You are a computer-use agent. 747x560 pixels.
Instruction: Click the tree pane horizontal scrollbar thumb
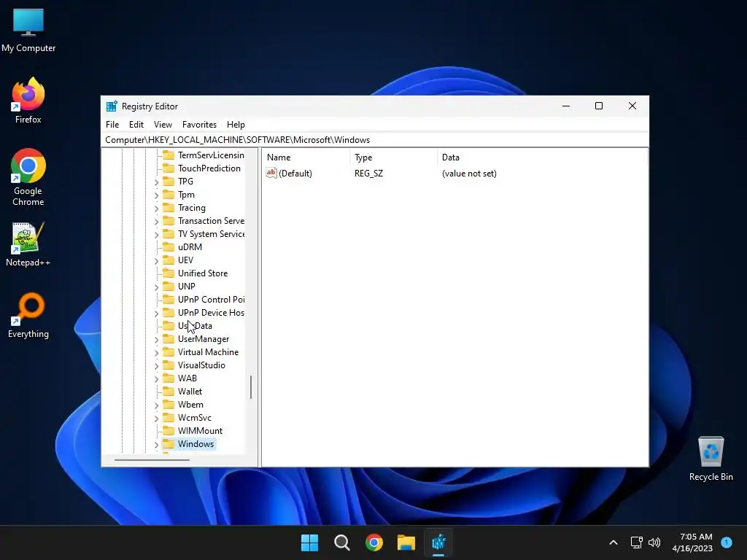(152, 460)
